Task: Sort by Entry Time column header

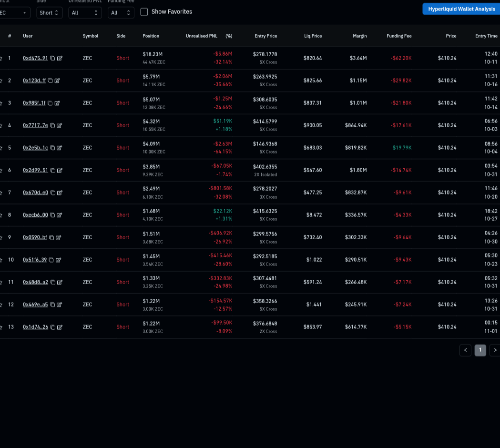Action: 486,36
